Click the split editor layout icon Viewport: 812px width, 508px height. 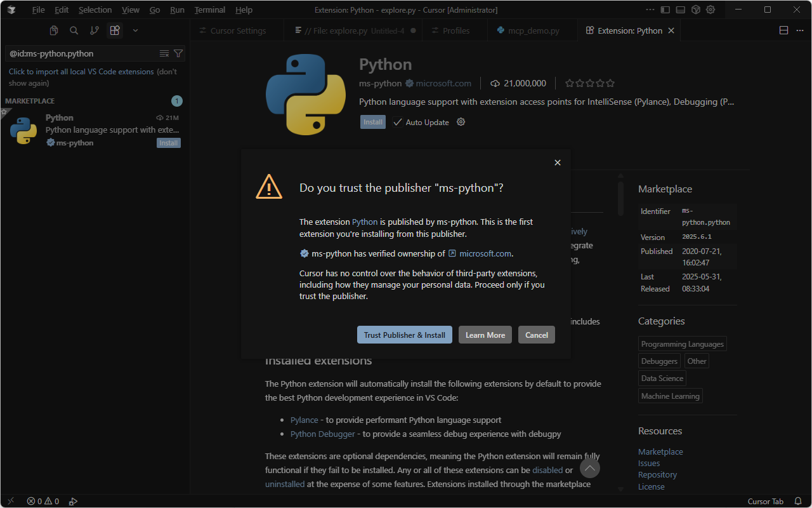click(x=783, y=30)
